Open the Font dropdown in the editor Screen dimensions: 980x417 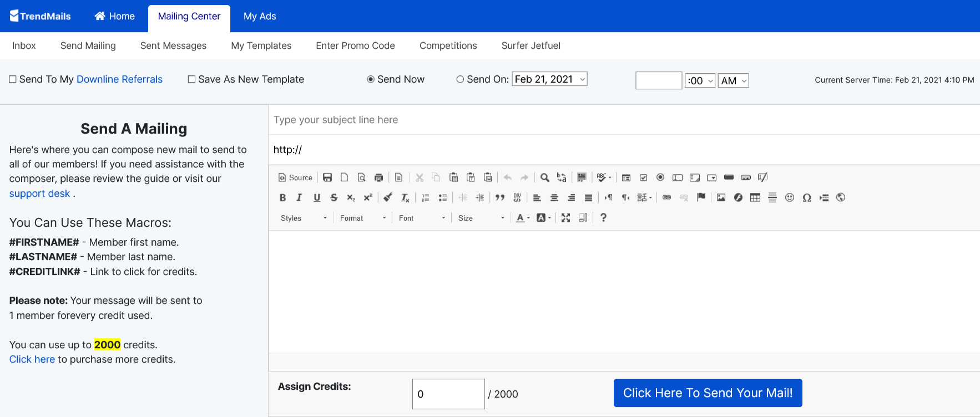coord(422,218)
